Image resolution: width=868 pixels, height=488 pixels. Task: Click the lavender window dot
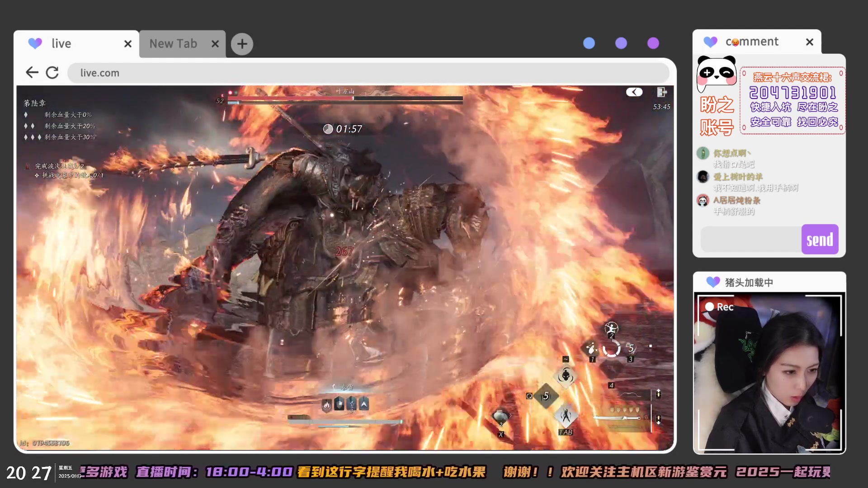621,43
